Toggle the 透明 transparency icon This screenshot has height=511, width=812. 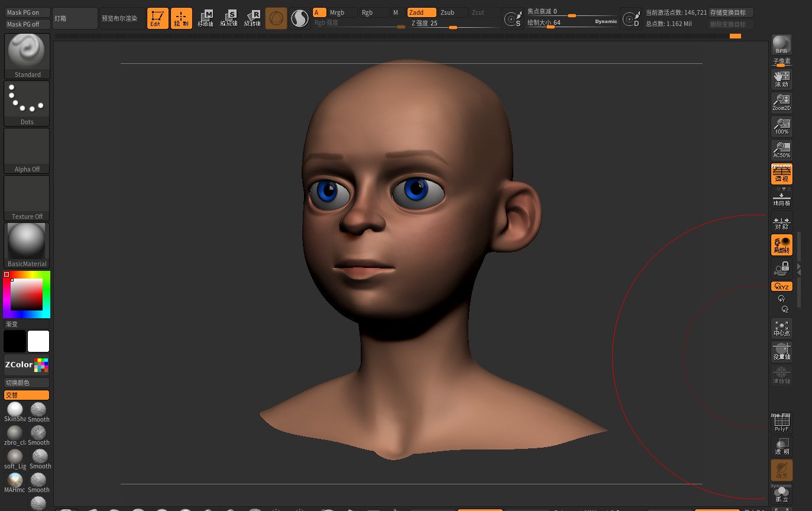(782, 447)
